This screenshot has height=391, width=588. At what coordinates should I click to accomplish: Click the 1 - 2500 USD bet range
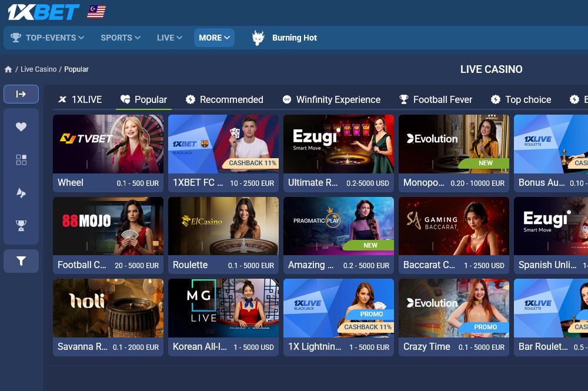(x=484, y=265)
